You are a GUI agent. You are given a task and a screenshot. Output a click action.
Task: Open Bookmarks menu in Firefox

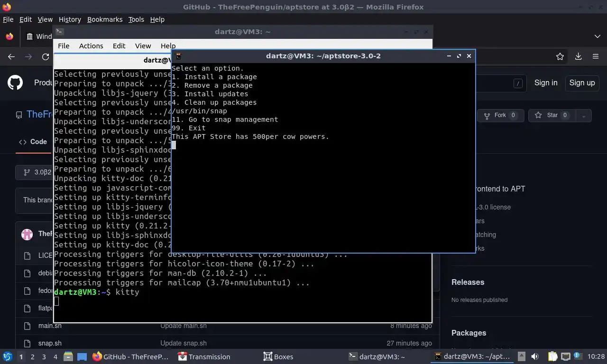[105, 19]
